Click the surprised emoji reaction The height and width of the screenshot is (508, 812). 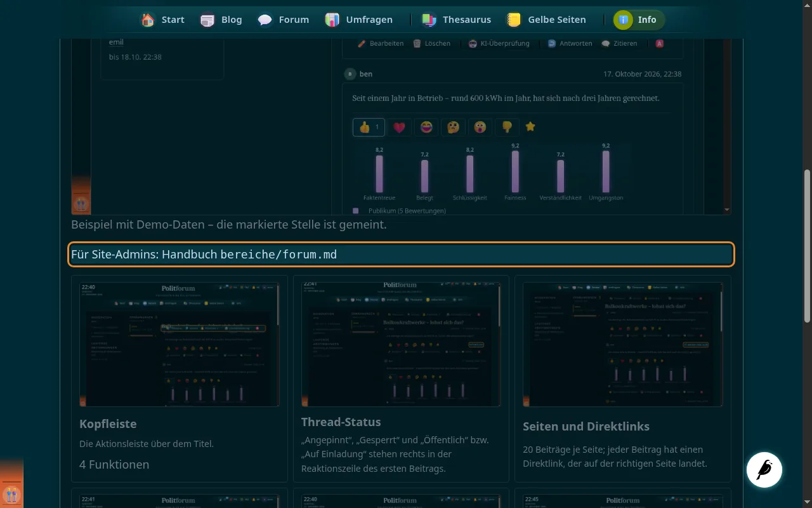click(x=480, y=127)
